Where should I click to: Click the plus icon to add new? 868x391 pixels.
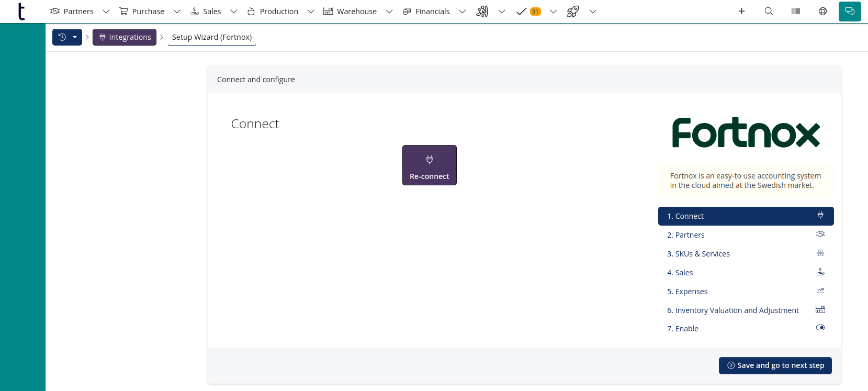point(741,12)
